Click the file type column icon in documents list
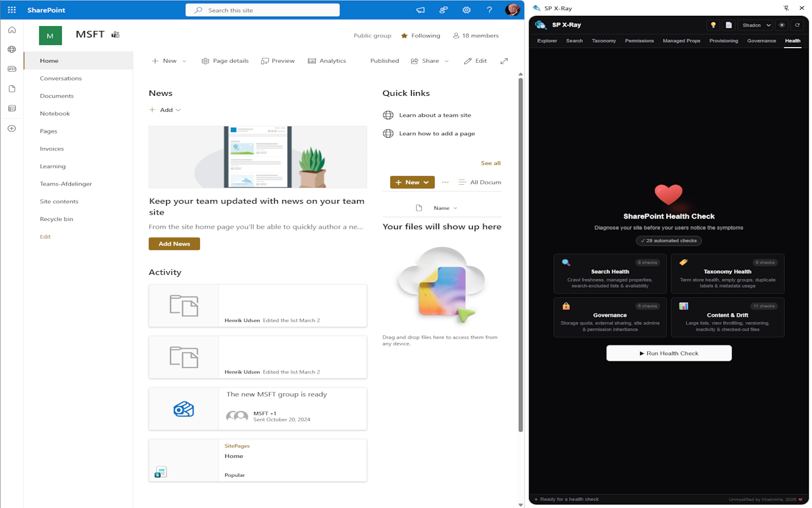The height and width of the screenshot is (508, 812). (x=419, y=208)
